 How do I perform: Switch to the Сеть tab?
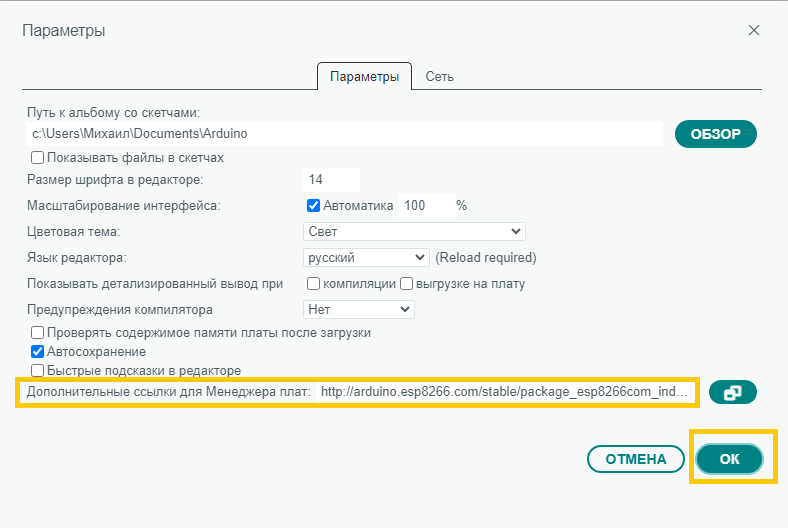440,77
